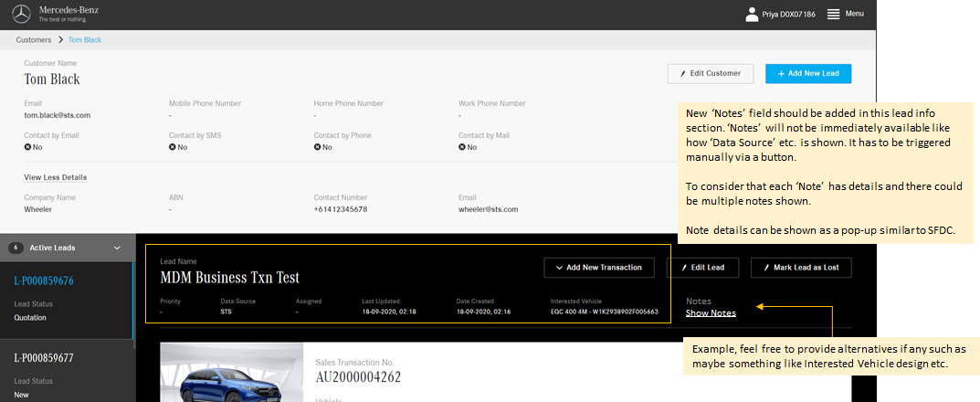This screenshot has width=980, height=402.
Task: Click email tom.black@sts.com
Action: (58, 116)
